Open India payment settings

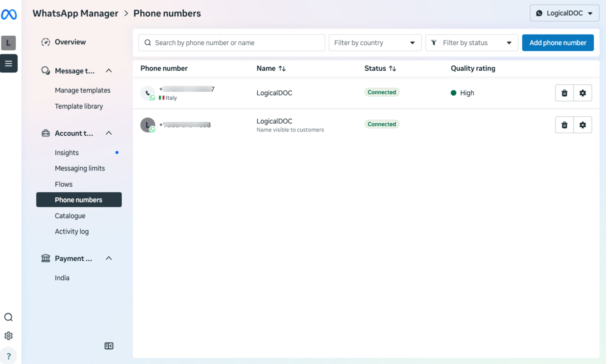click(x=62, y=278)
